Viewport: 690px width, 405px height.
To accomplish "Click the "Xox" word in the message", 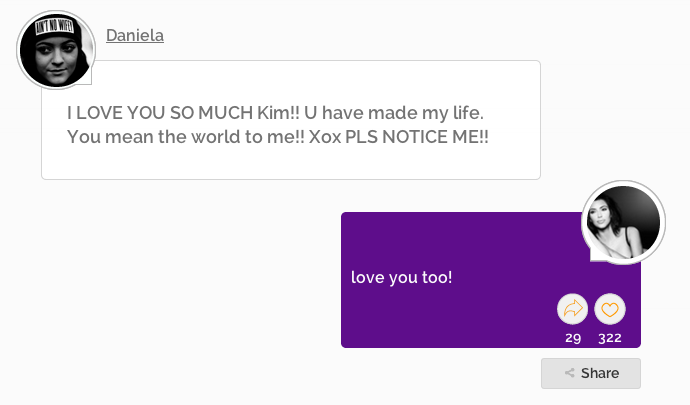I will coord(325,137).
